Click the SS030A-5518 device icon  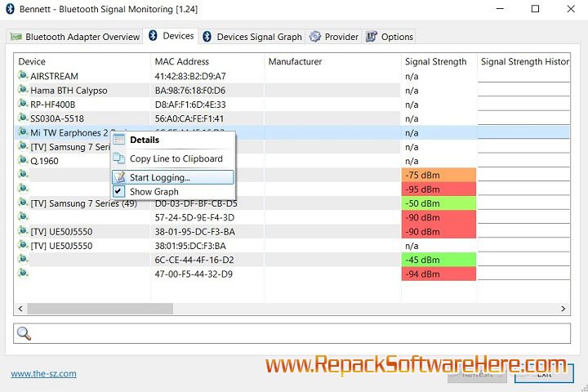[x=23, y=118]
